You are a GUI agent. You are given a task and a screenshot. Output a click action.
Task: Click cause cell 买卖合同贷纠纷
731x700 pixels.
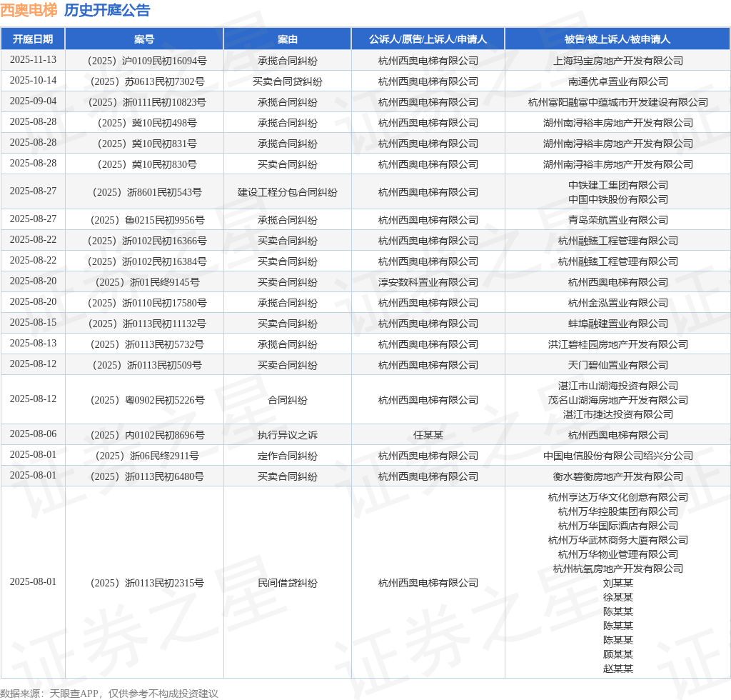(x=287, y=81)
